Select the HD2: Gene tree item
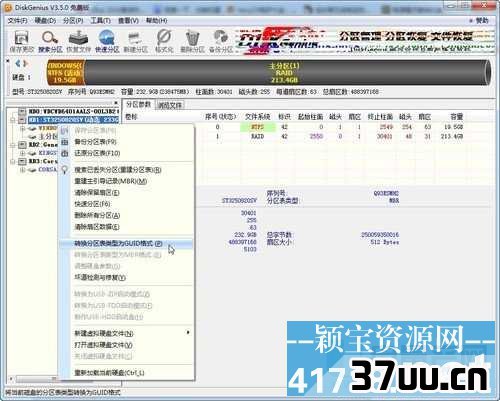The height and width of the screenshot is (401, 500). click(x=43, y=145)
